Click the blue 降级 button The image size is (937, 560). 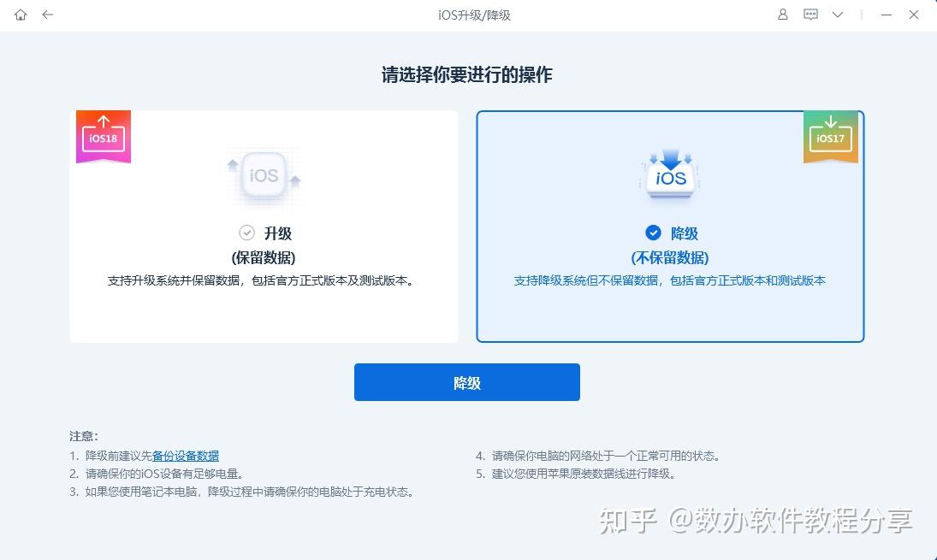pyautogui.click(x=467, y=382)
